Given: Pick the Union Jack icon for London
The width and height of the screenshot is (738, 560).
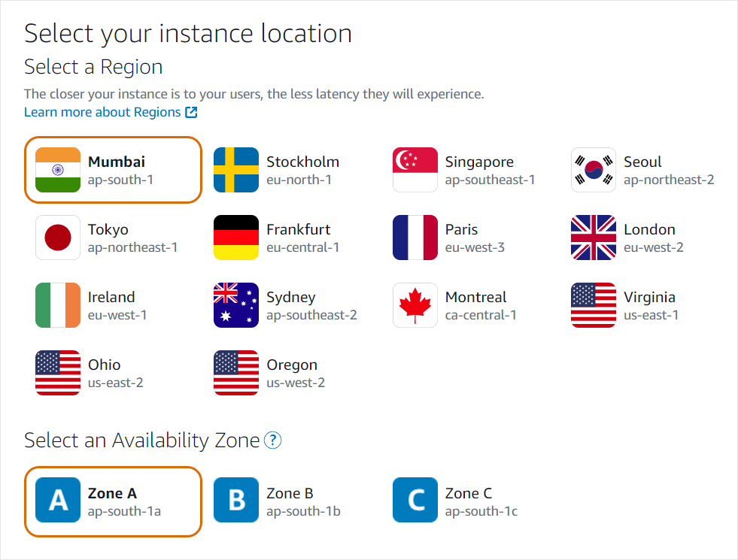Looking at the screenshot, I should 593,238.
